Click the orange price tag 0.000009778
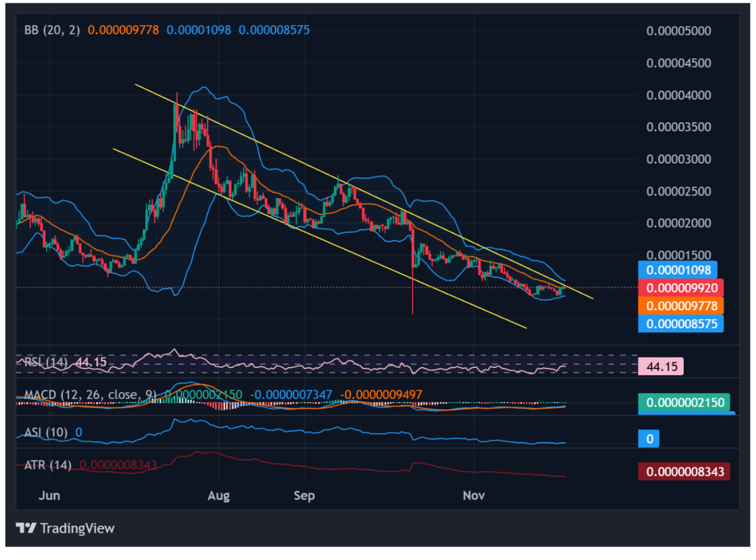This screenshot has width=756, height=560. (x=680, y=306)
